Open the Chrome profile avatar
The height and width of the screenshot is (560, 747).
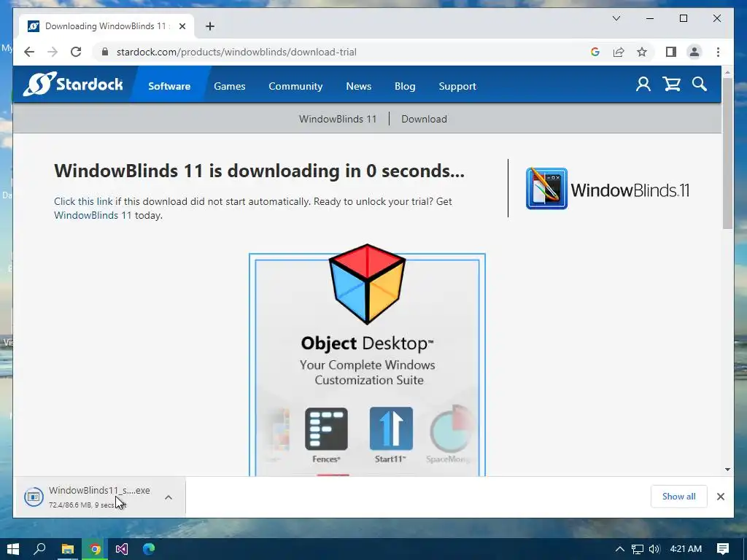pyautogui.click(x=694, y=52)
